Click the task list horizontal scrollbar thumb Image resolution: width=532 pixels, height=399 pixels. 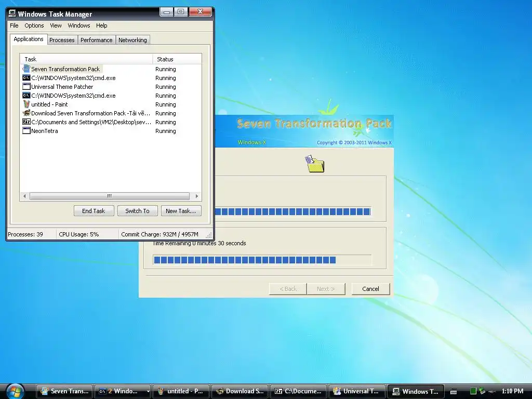point(110,196)
